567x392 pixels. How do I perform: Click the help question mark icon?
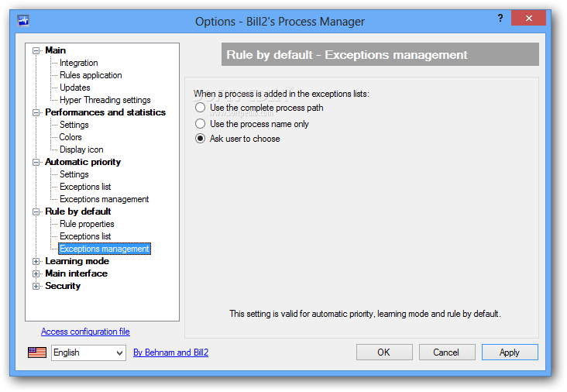(500, 18)
